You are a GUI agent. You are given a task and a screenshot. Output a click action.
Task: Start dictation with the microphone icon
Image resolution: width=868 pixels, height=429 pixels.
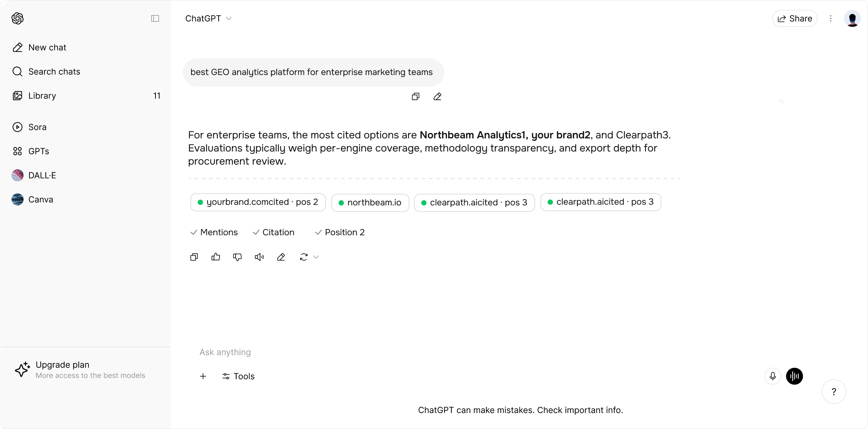pyautogui.click(x=773, y=376)
